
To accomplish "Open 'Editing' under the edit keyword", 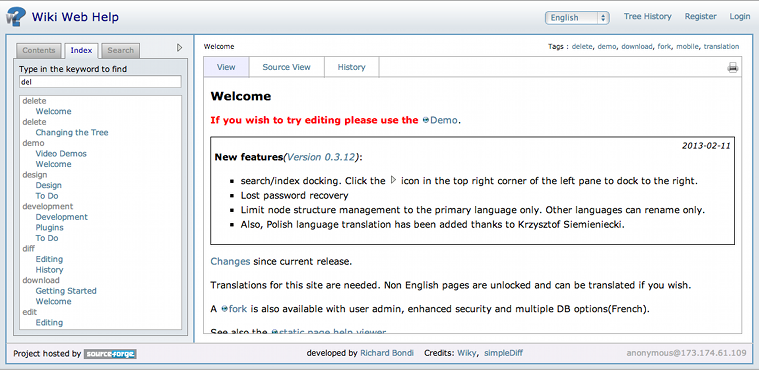I will (49, 323).
